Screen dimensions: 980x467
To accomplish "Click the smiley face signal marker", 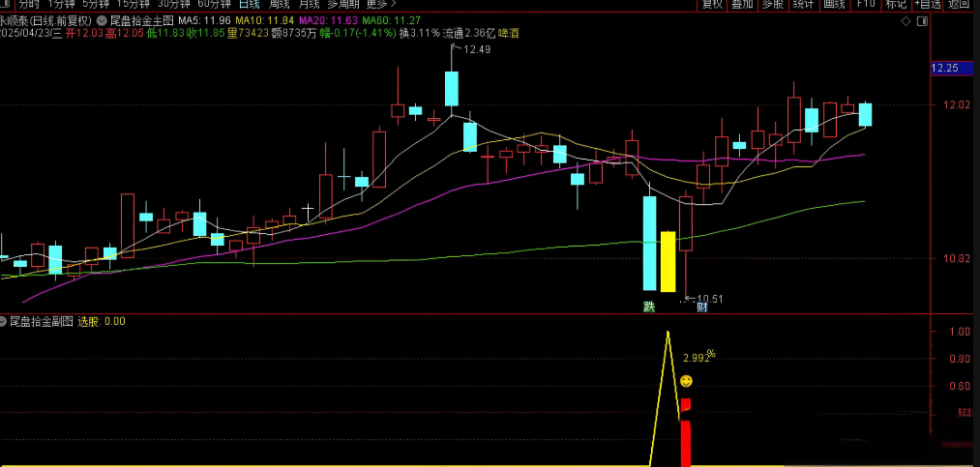I will [686, 381].
